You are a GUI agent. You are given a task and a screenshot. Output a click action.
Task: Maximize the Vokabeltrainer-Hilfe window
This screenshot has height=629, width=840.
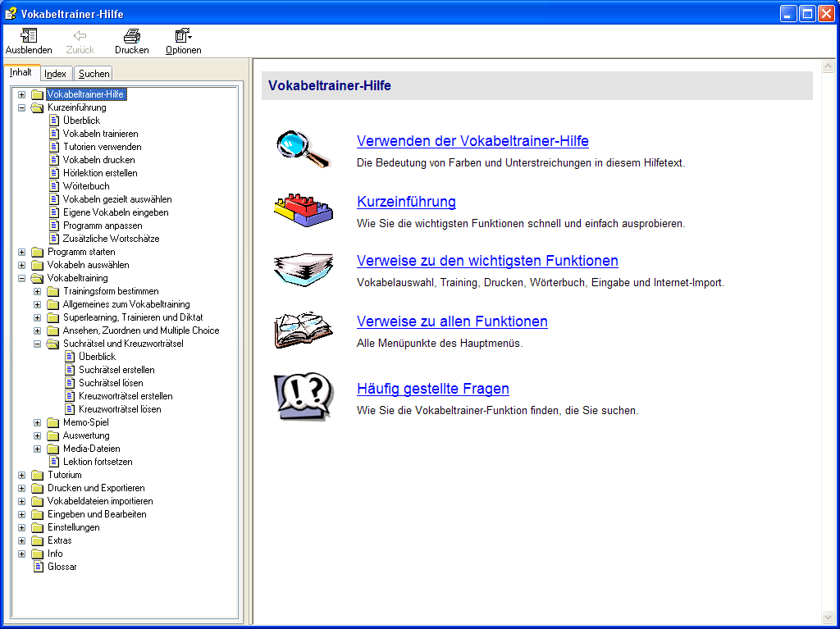(x=807, y=13)
